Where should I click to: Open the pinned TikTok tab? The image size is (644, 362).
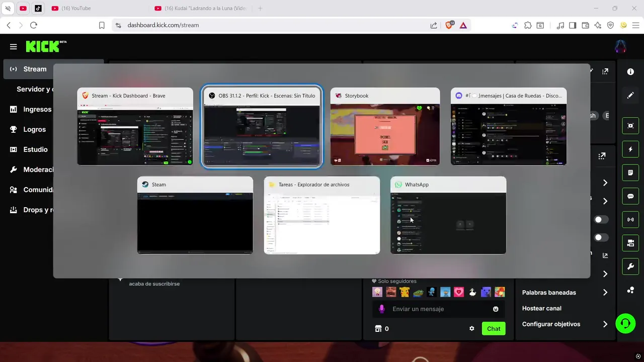point(38,8)
